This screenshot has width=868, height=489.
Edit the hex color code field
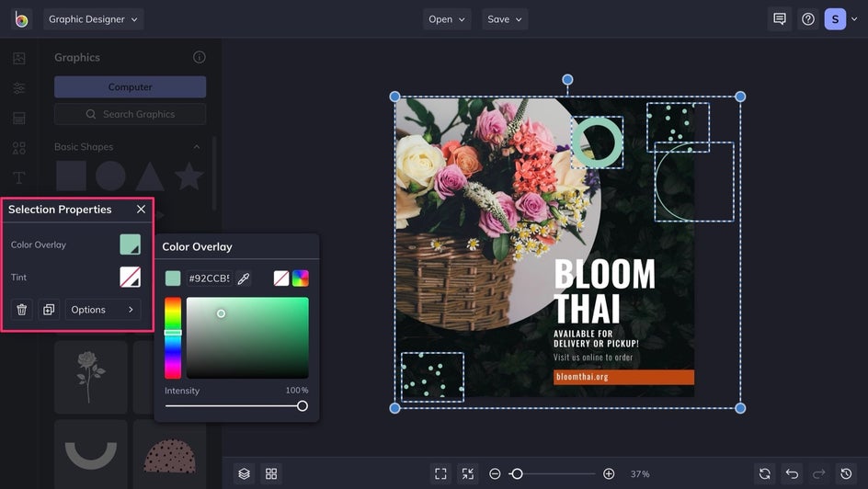tap(209, 279)
